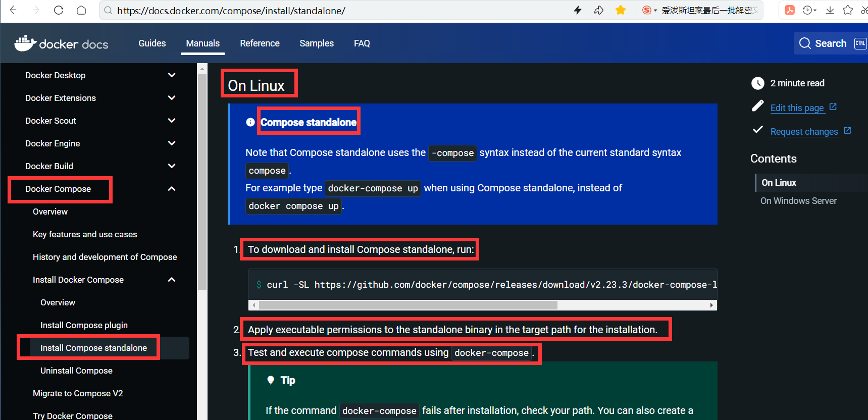Screen dimensions: 868x420
Task: Follow the Edit this page link
Action: pos(797,108)
